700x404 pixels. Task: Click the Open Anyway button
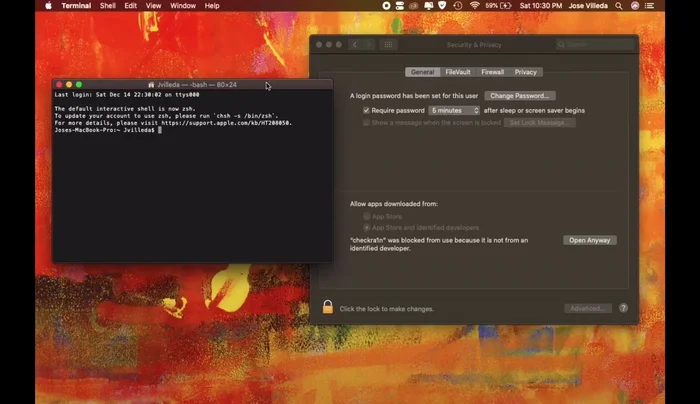click(590, 240)
